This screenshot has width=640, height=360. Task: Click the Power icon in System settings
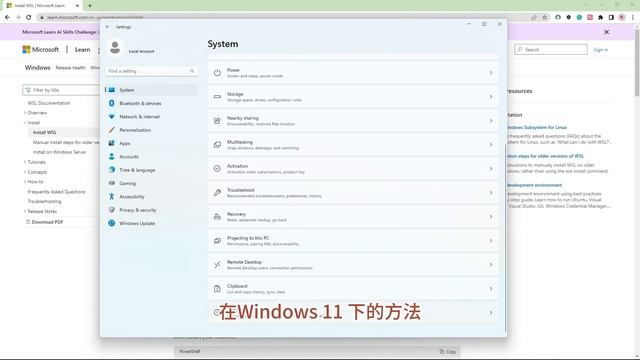(217, 73)
